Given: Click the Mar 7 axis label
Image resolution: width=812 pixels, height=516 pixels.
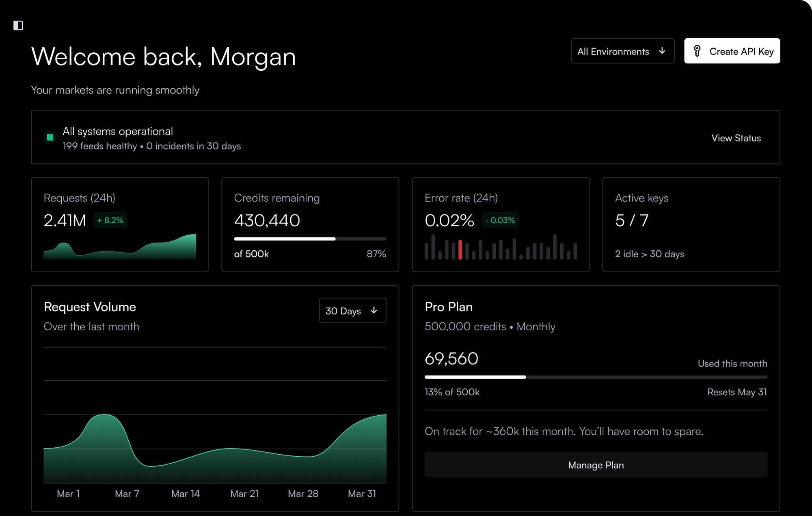Looking at the screenshot, I should pyautogui.click(x=127, y=494).
